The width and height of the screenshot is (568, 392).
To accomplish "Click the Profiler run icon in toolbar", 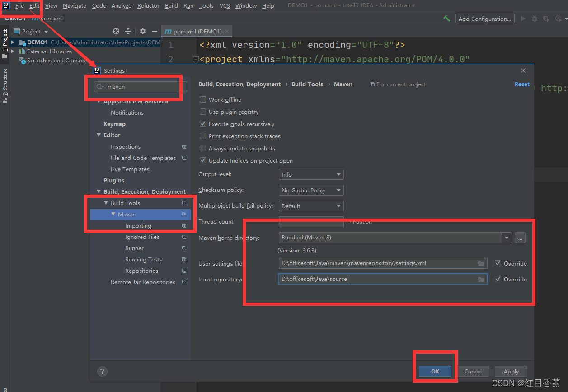I will point(559,19).
